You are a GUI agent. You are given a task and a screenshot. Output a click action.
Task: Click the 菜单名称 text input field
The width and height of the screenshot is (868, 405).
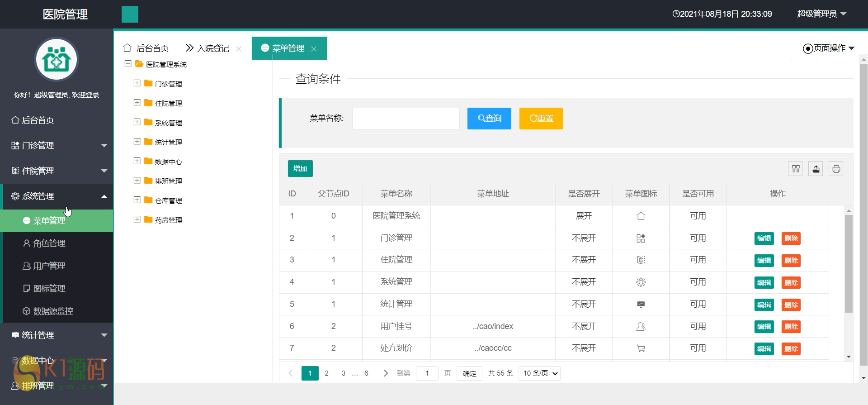406,119
